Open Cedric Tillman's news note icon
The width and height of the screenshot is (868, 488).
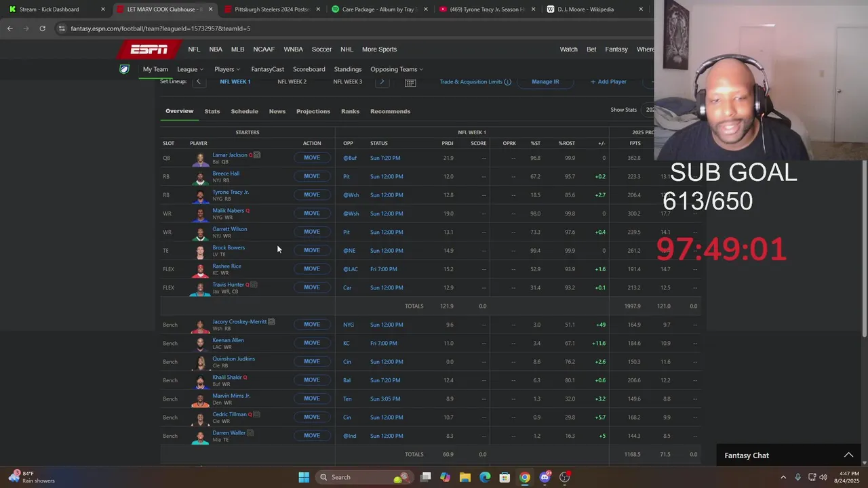[x=256, y=414]
